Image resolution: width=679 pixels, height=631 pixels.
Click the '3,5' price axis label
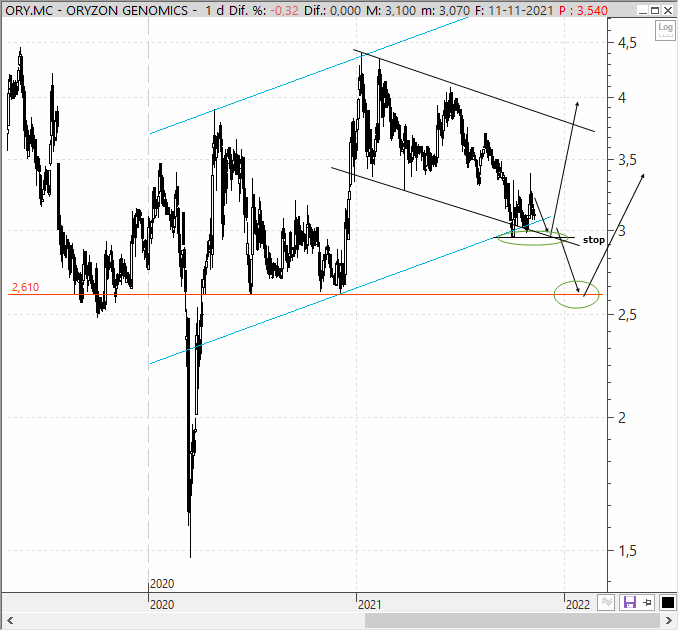pyautogui.click(x=627, y=160)
